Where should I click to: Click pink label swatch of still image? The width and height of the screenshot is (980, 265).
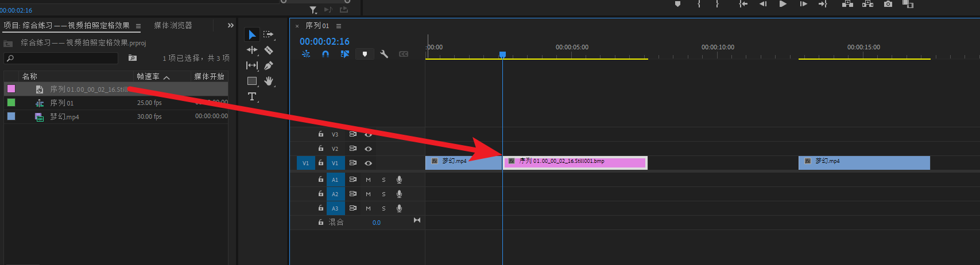[11, 89]
